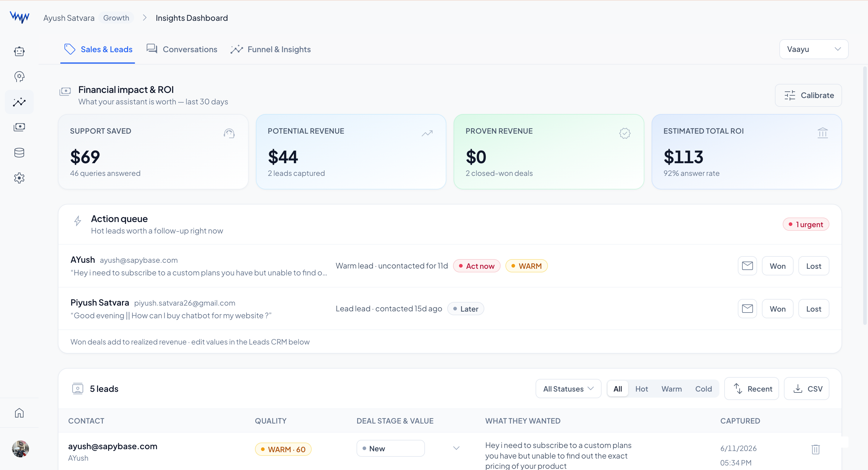Open the AI brain sidebar icon

click(x=19, y=77)
